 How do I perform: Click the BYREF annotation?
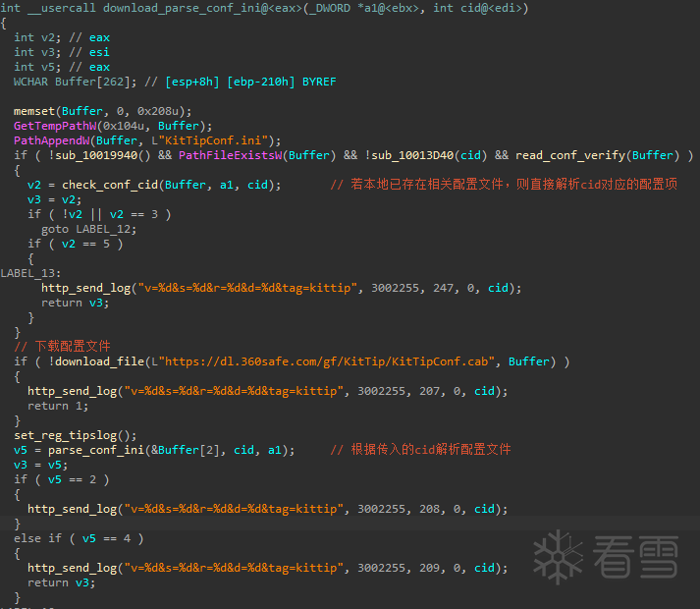click(x=319, y=82)
